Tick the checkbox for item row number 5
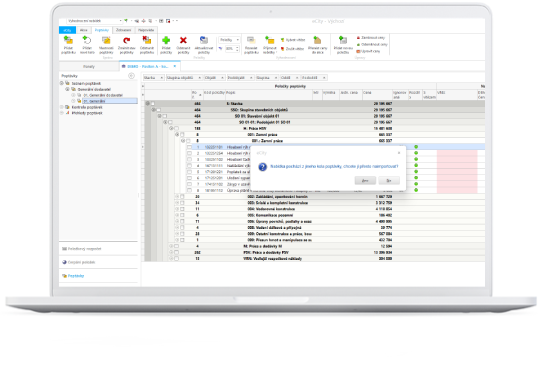This screenshot has width=540, height=375. [x=189, y=172]
